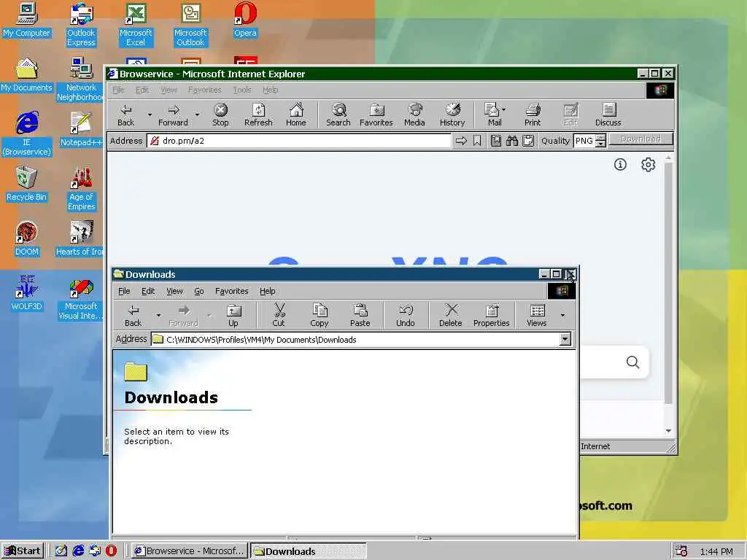
Task: Open IE Back history dropdown arrow
Action: [x=150, y=114]
